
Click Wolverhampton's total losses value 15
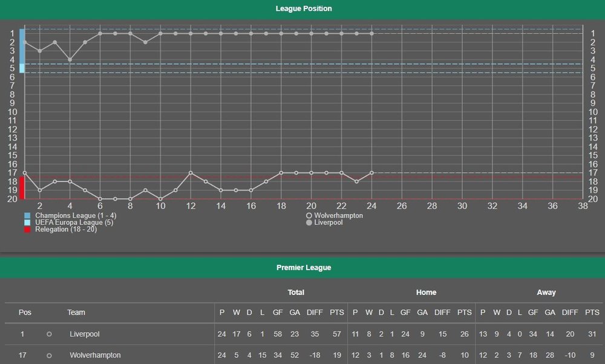pyautogui.click(x=263, y=355)
